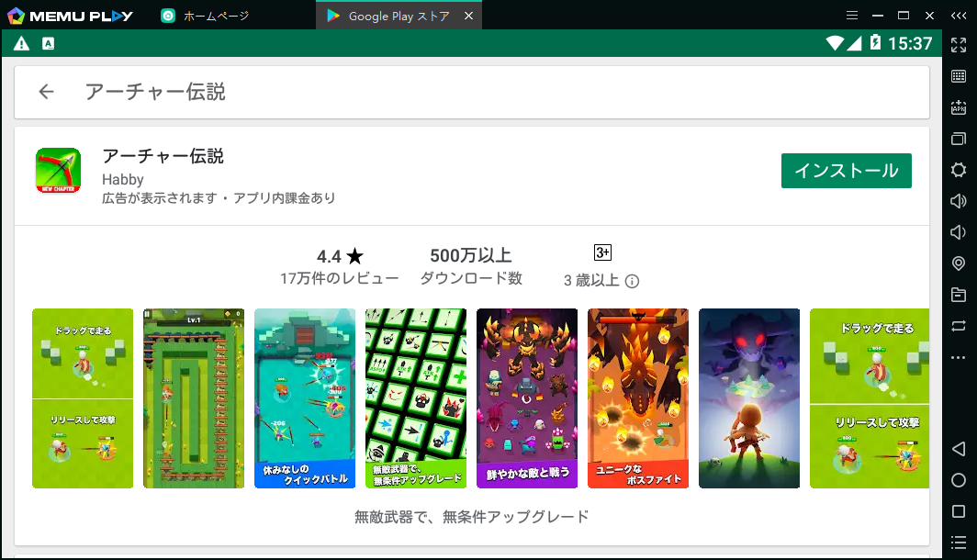
Task: Go back using the arrow in Play Store
Action: tap(46, 92)
